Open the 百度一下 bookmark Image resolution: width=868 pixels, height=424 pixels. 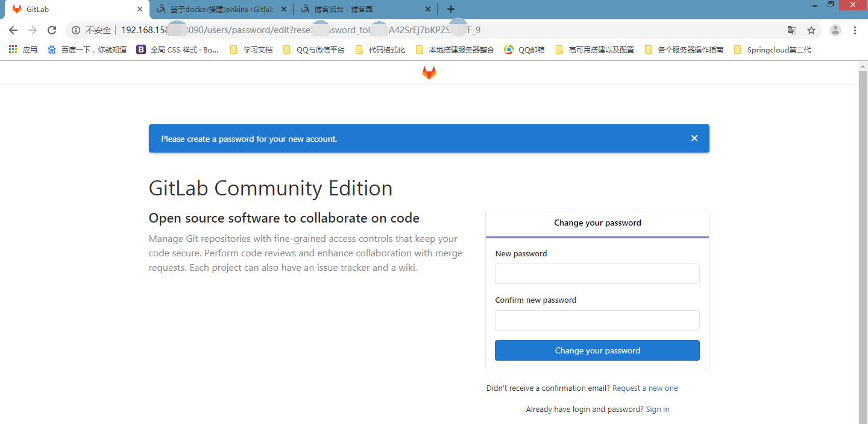point(87,49)
